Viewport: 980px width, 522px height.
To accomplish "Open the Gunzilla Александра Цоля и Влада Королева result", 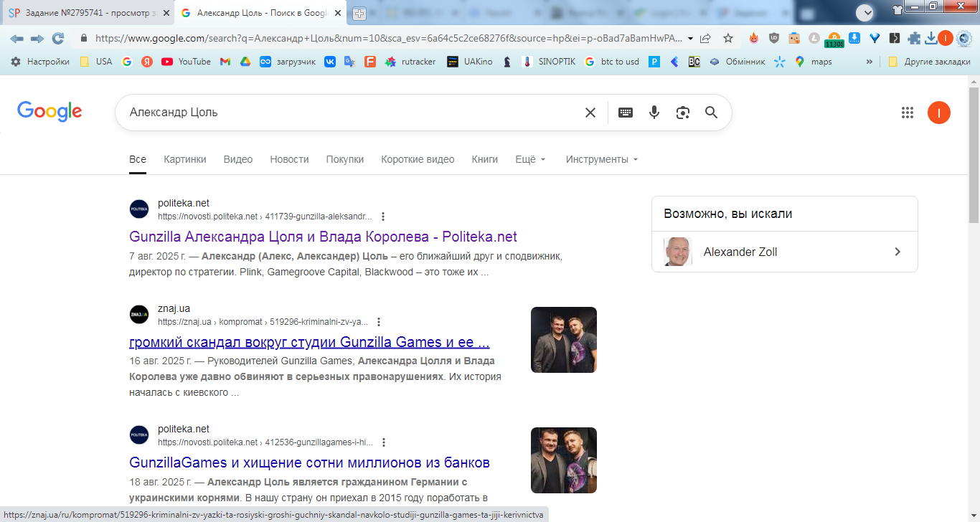I will 323,237.
